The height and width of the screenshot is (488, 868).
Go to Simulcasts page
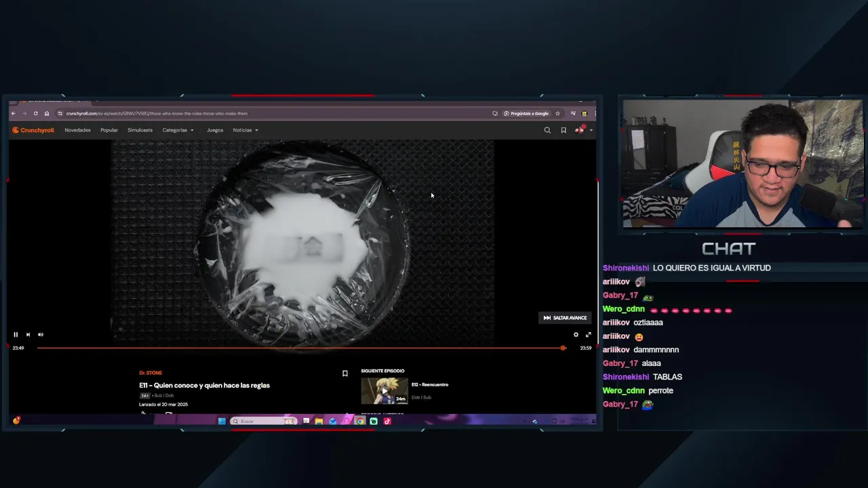(140, 130)
